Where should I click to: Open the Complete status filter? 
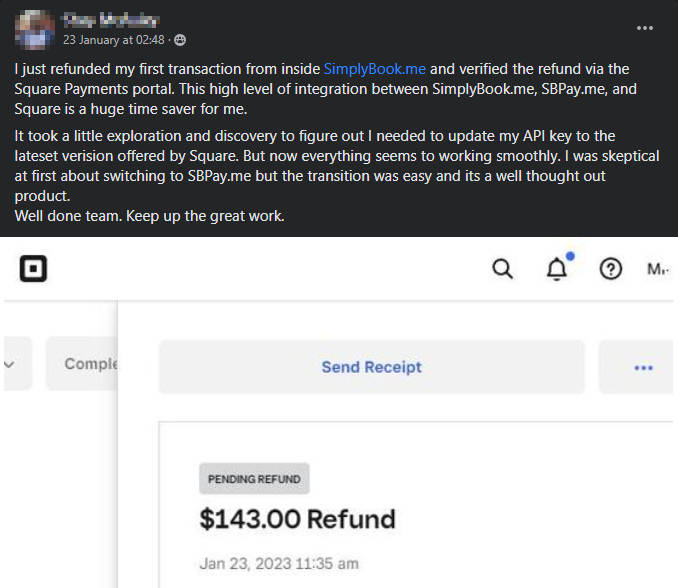(x=82, y=364)
